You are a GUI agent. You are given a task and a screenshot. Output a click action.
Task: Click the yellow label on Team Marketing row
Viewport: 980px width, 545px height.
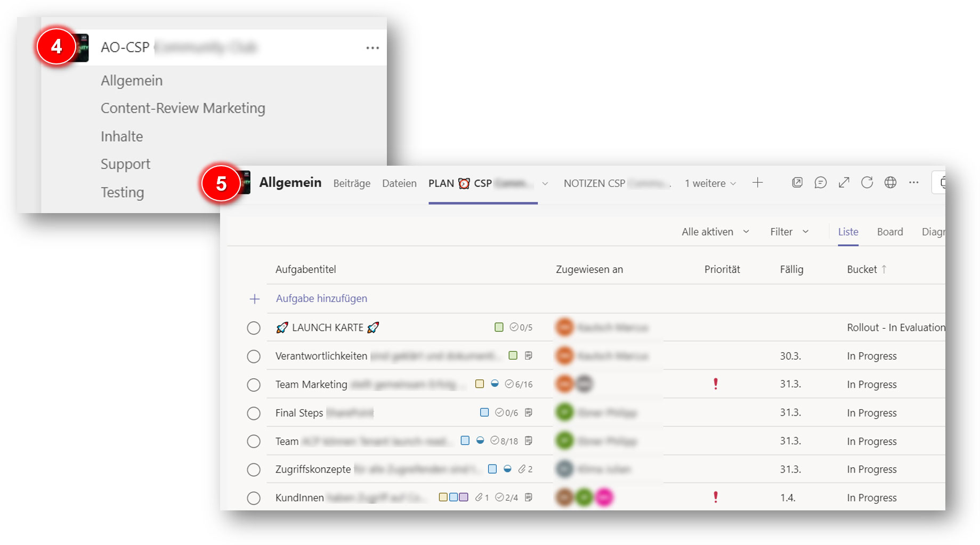[x=480, y=384]
